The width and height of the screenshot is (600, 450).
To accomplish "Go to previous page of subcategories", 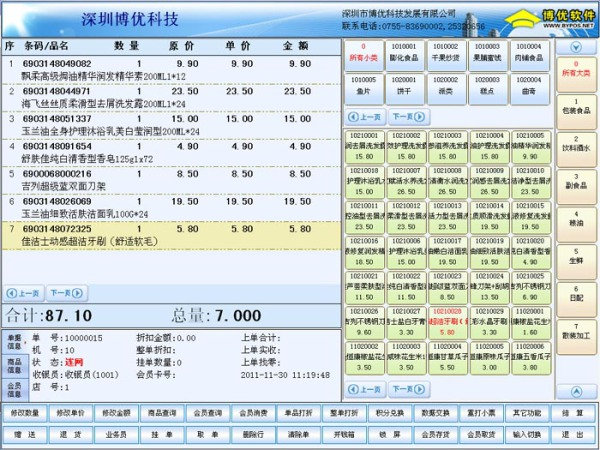I will click(x=365, y=117).
